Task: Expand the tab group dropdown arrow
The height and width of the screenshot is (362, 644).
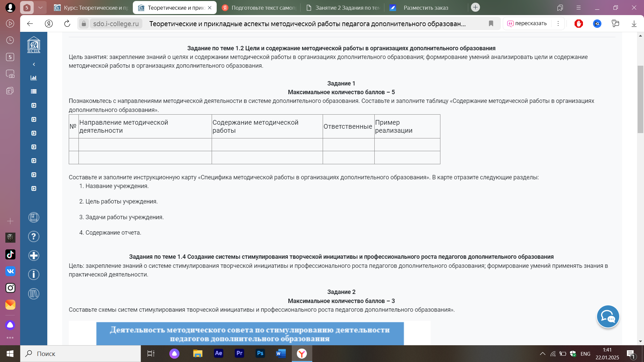Action: (x=40, y=7)
